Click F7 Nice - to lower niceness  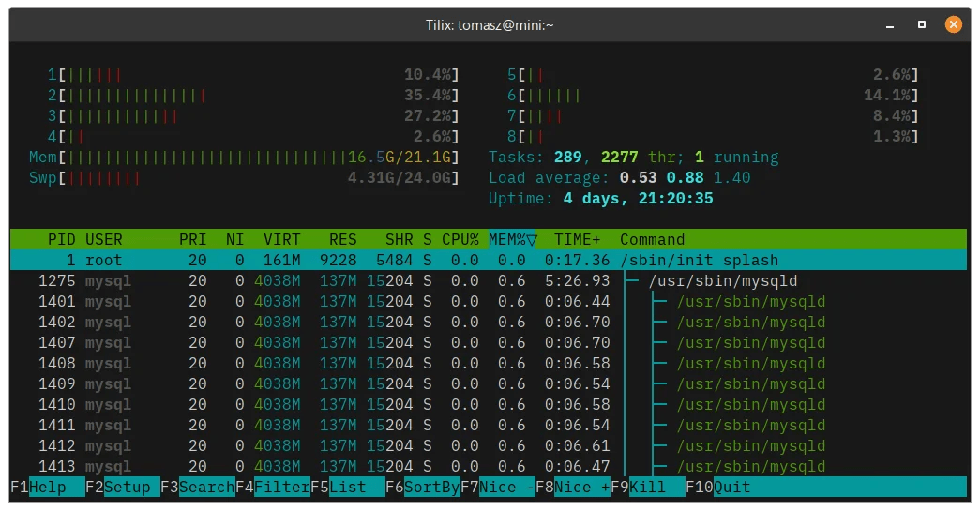coord(497,488)
